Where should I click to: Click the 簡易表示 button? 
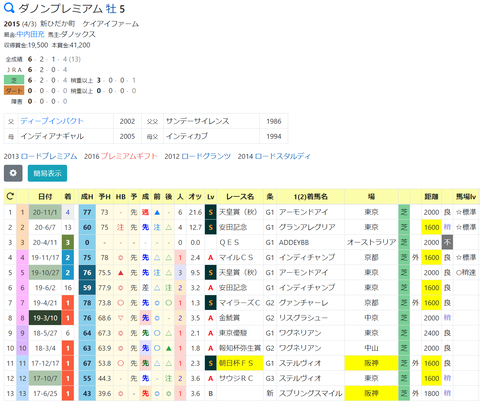[x=47, y=173]
